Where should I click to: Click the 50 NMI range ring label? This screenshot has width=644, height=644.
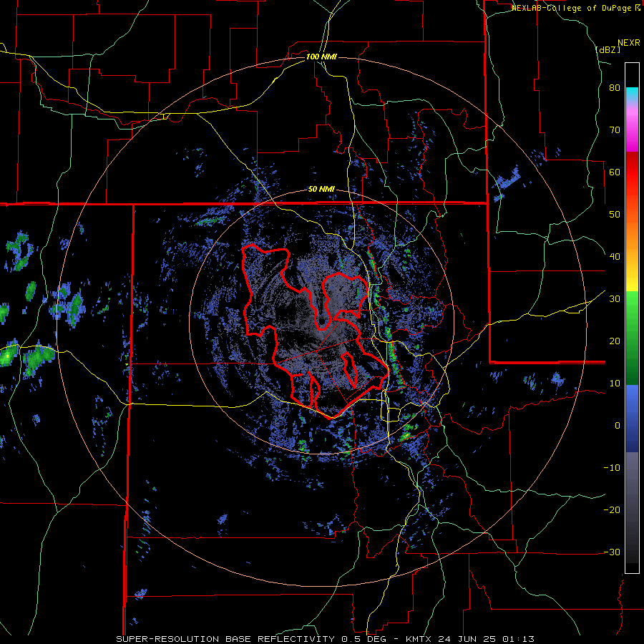click(x=321, y=190)
